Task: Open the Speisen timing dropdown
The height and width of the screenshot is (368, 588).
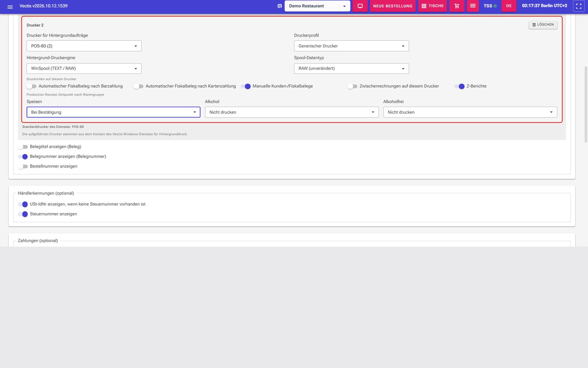Action: [113, 112]
